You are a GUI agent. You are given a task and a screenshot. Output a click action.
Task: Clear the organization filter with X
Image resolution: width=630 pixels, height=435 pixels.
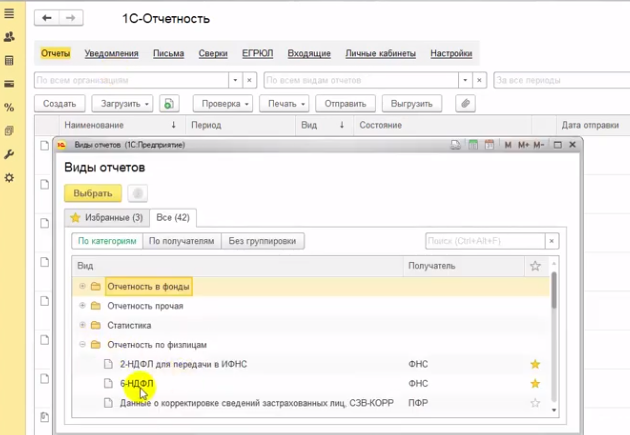pyautogui.click(x=249, y=80)
